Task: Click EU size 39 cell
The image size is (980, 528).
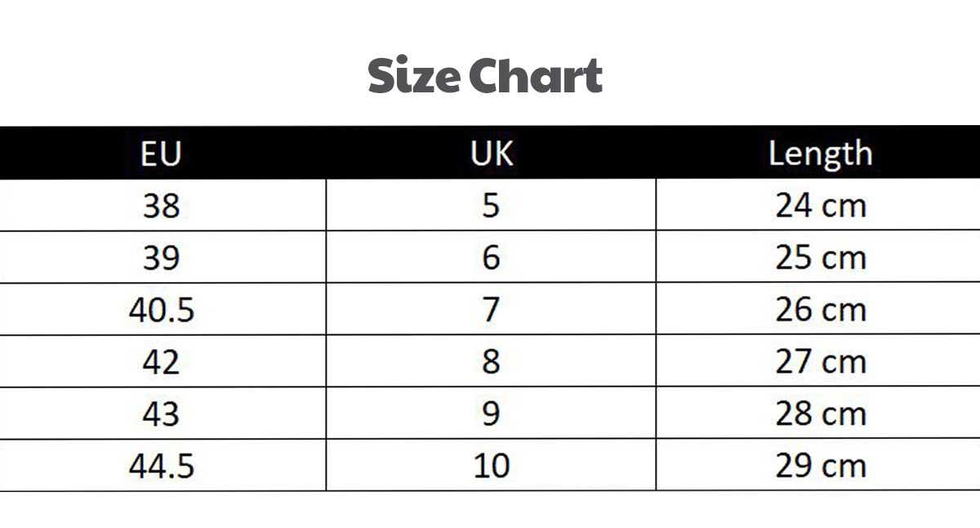Action: [161, 257]
